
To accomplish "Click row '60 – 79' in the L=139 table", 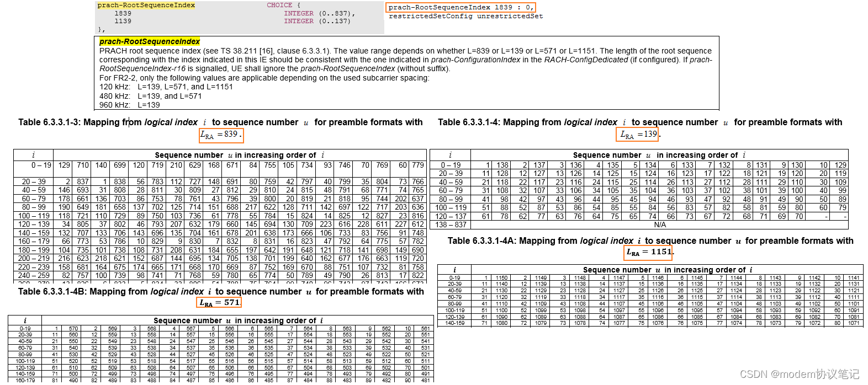I will [639, 191].
